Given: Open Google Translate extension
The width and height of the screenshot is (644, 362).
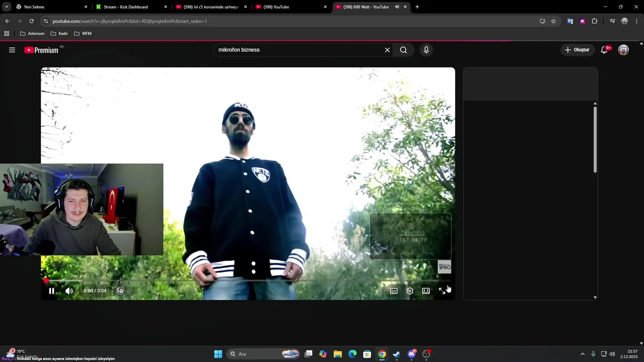Looking at the screenshot, I should coord(570,21).
